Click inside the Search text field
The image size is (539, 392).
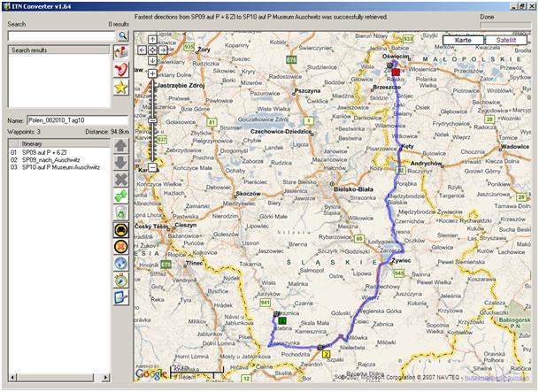(62, 35)
